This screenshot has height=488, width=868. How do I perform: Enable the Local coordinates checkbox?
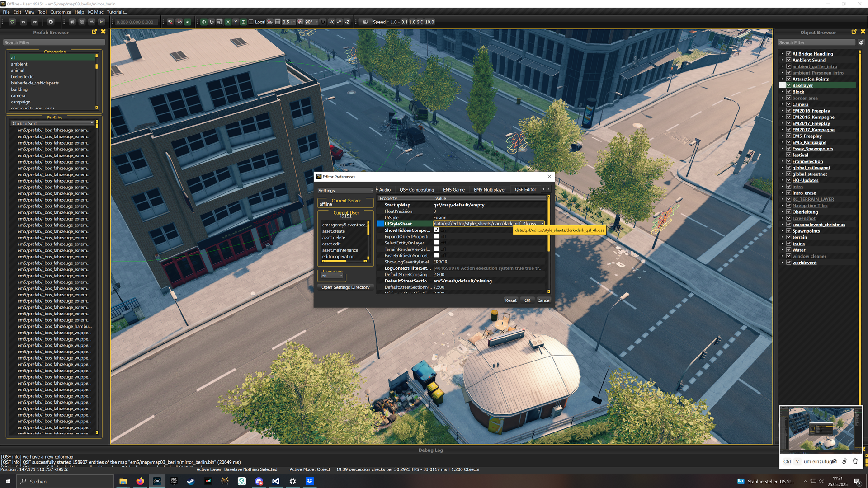click(251, 22)
